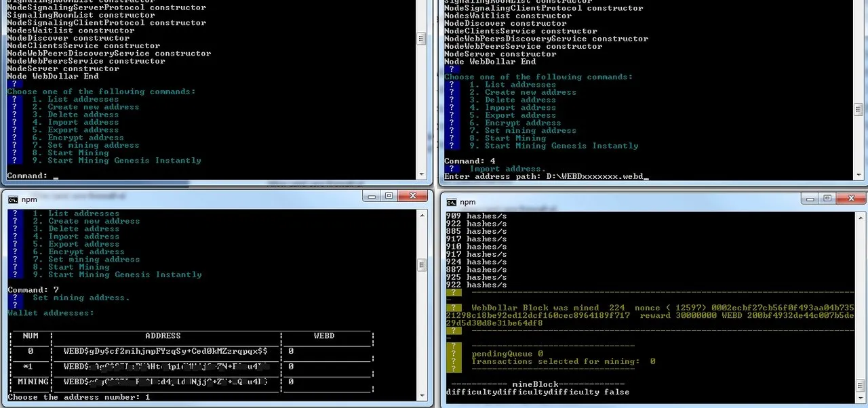Image resolution: width=868 pixels, height=408 pixels.
Task: Click 'NodeServer constructor' in the blank-Command-prompt window
Action: pyautogui.click(x=63, y=68)
